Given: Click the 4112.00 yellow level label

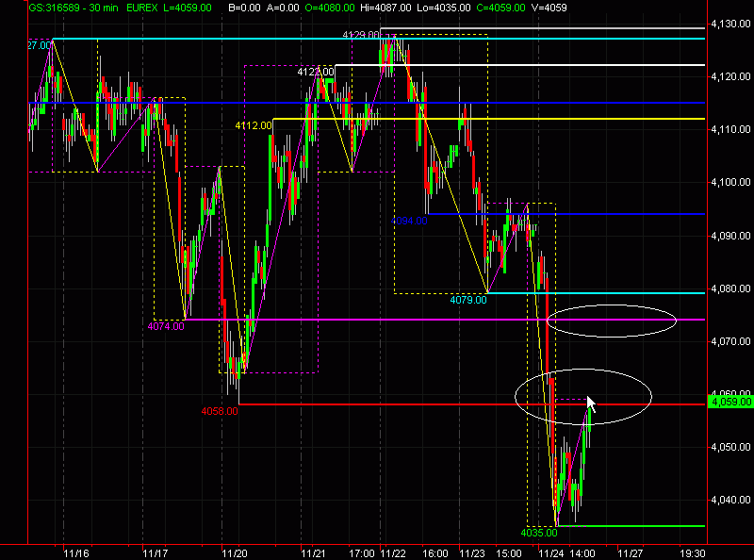Looking at the screenshot, I should [254, 125].
